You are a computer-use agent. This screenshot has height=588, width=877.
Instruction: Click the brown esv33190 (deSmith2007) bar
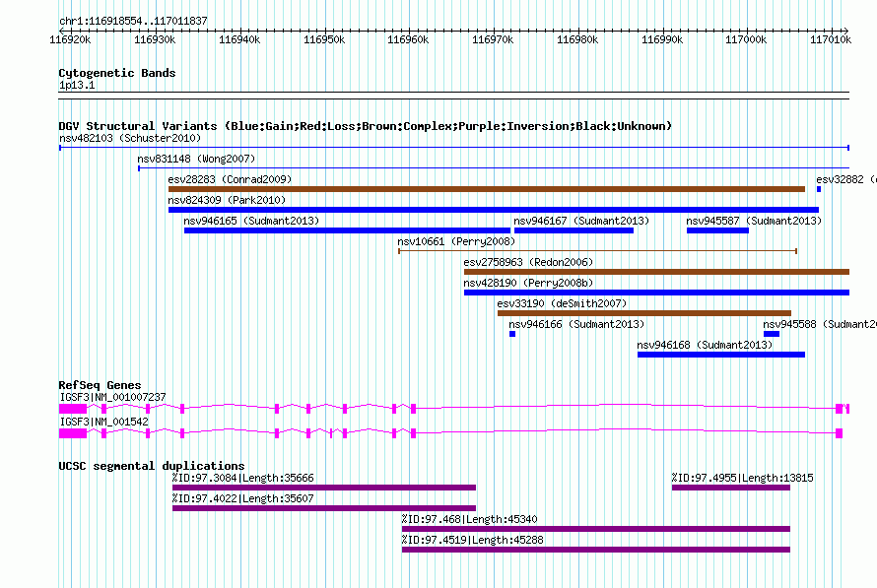point(644,313)
